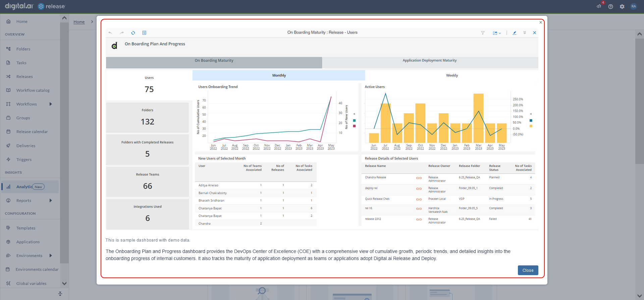
Task: Click the redo arrow in dashboard toolbar
Action: pos(122,33)
